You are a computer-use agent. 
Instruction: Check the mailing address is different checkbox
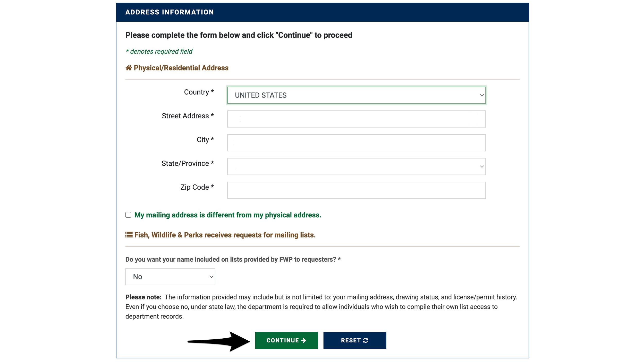pos(128,215)
